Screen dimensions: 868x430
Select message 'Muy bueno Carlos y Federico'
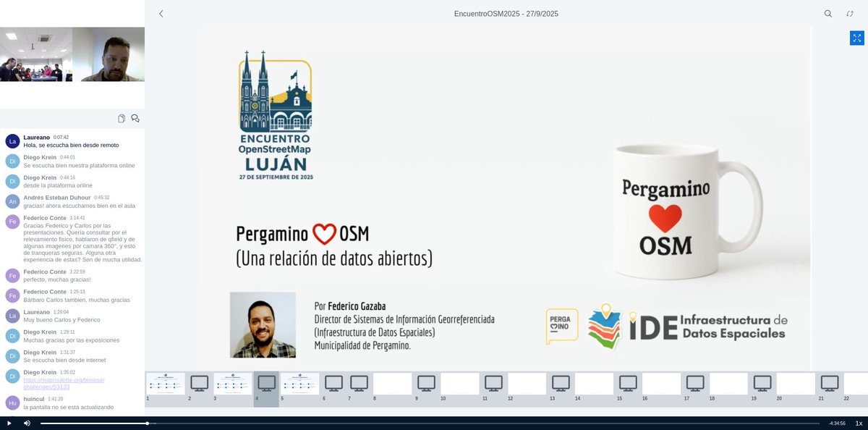coord(61,320)
